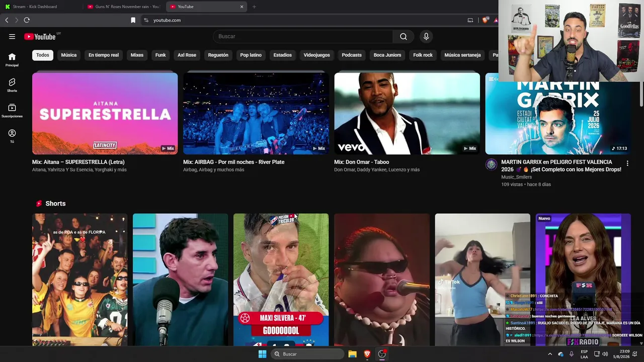Switch to the Guns N' Roses tab
The width and height of the screenshot is (644, 362).
point(123,7)
